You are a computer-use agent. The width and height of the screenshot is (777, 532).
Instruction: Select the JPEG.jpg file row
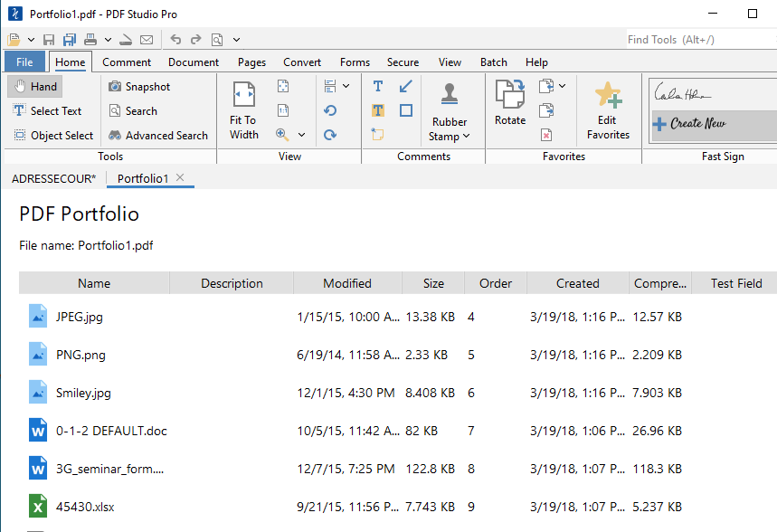click(398, 317)
